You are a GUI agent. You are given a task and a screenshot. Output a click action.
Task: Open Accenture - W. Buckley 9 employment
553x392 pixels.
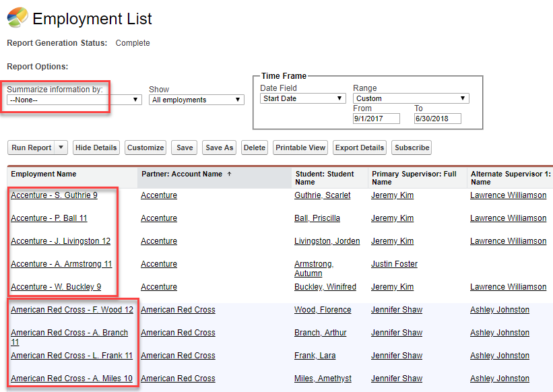pos(56,287)
